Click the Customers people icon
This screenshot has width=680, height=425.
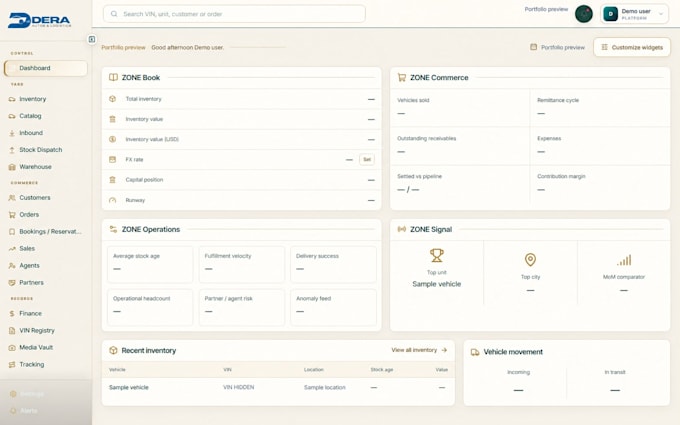[12, 198]
